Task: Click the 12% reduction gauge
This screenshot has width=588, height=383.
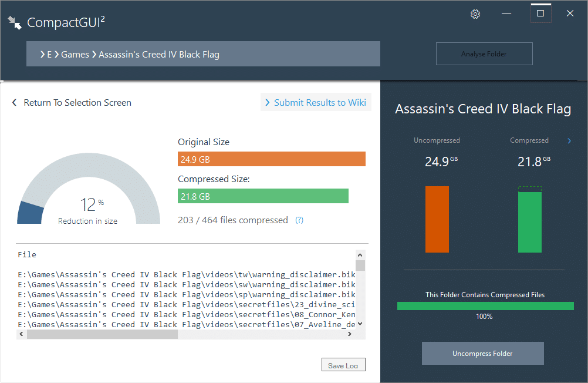Action: 89,189
